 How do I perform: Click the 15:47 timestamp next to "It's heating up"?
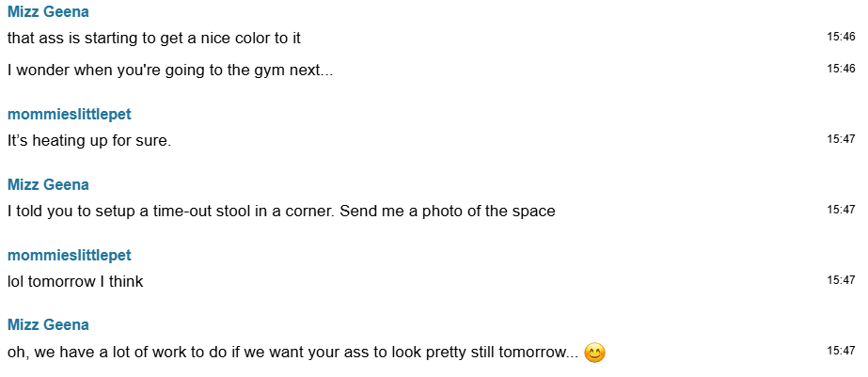[841, 139]
